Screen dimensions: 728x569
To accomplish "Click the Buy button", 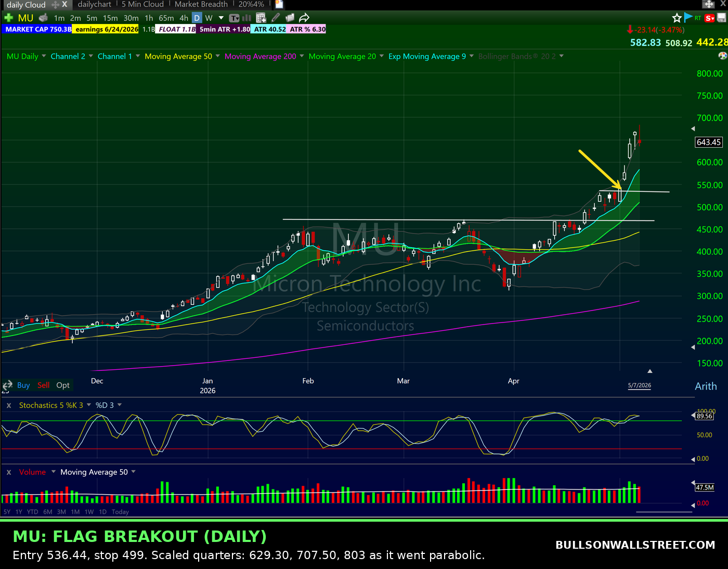I will pyautogui.click(x=23, y=385).
